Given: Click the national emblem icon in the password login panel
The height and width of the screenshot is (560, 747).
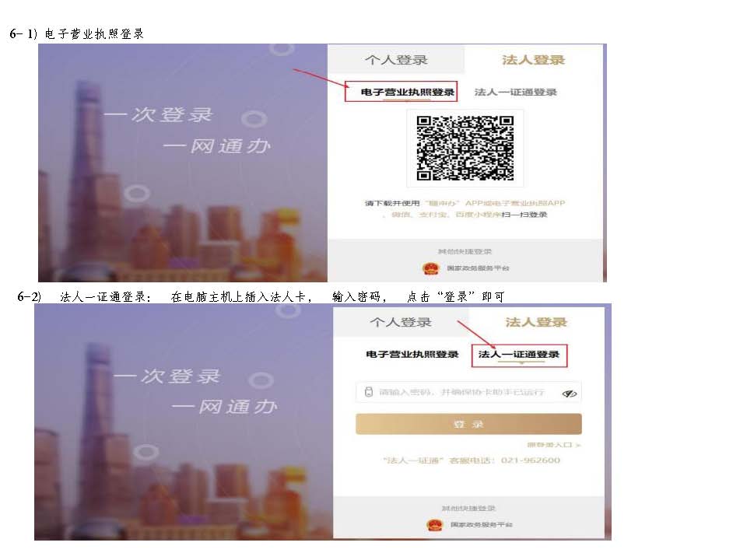Looking at the screenshot, I should tap(434, 525).
